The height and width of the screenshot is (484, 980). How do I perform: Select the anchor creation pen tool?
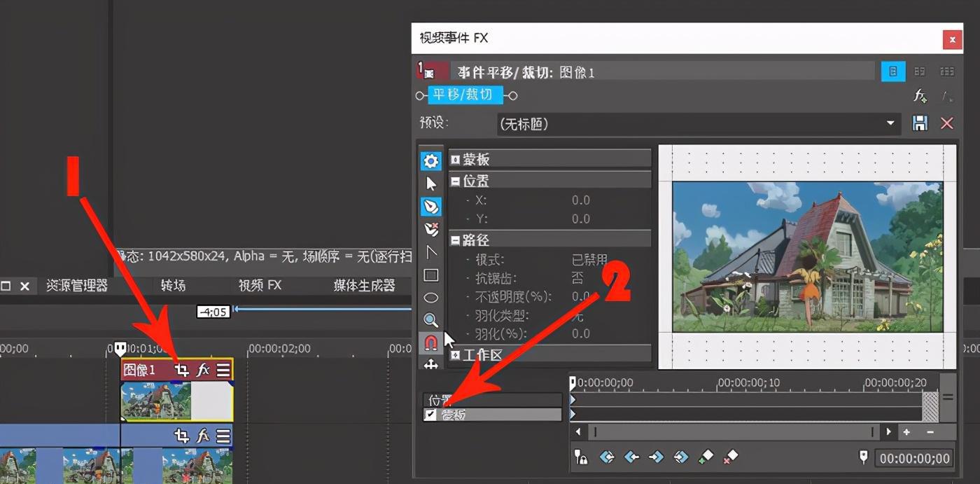430,206
